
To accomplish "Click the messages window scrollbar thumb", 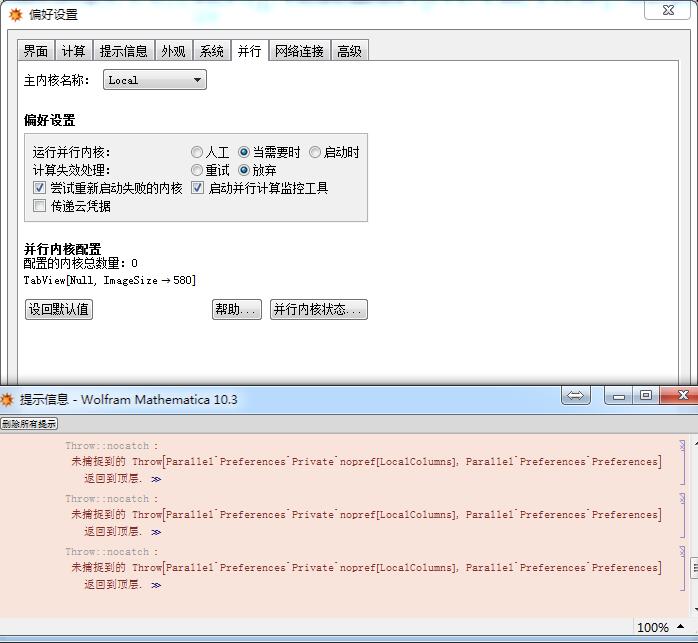I will tap(695, 568).
